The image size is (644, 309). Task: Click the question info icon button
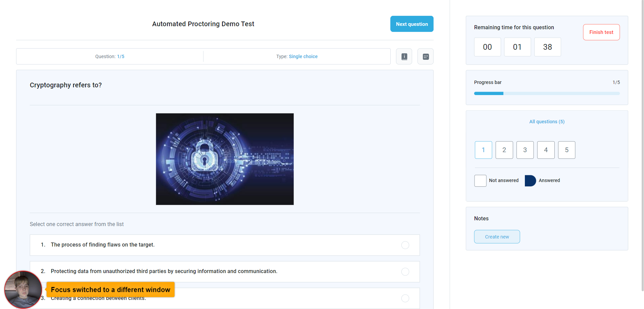click(x=404, y=56)
